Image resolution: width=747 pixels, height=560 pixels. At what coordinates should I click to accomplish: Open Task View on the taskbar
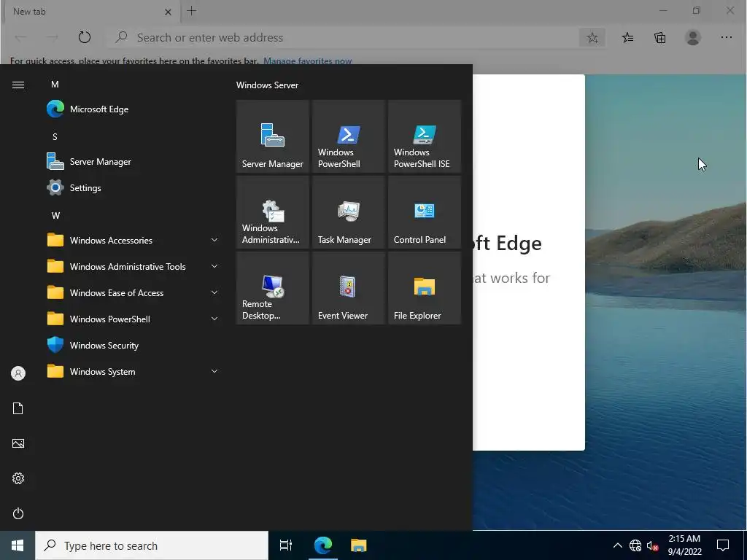pos(286,545)
